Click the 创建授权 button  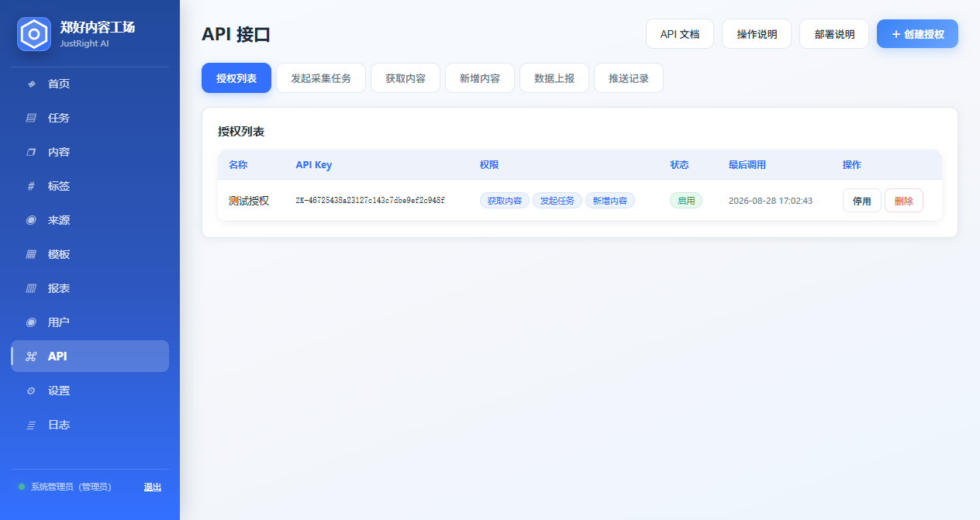pyautogui.click(x=917, y=34)
